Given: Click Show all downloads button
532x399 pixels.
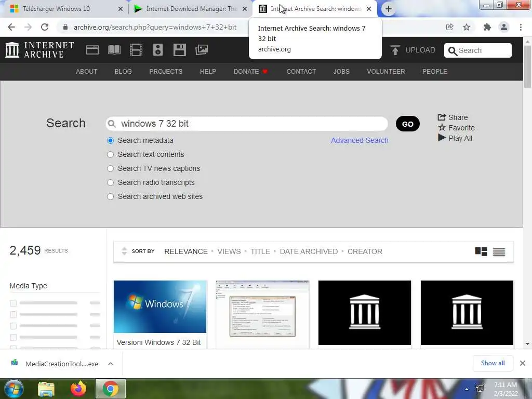Looking at the screenshot, I should coord(493,363).
